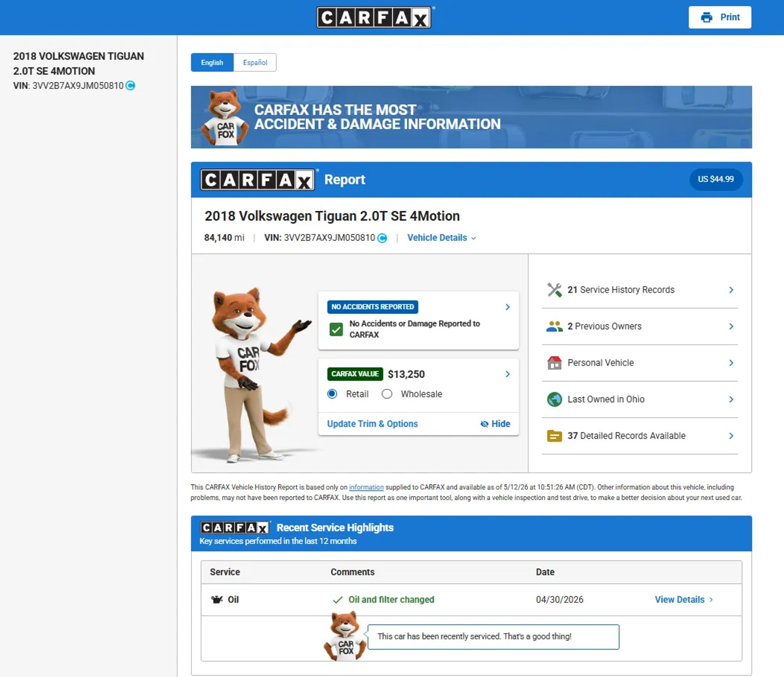Click the house icon for Personal Vehicle
Image resolution: width=784 pixels, height=677 pixels.
pos(554,363)
